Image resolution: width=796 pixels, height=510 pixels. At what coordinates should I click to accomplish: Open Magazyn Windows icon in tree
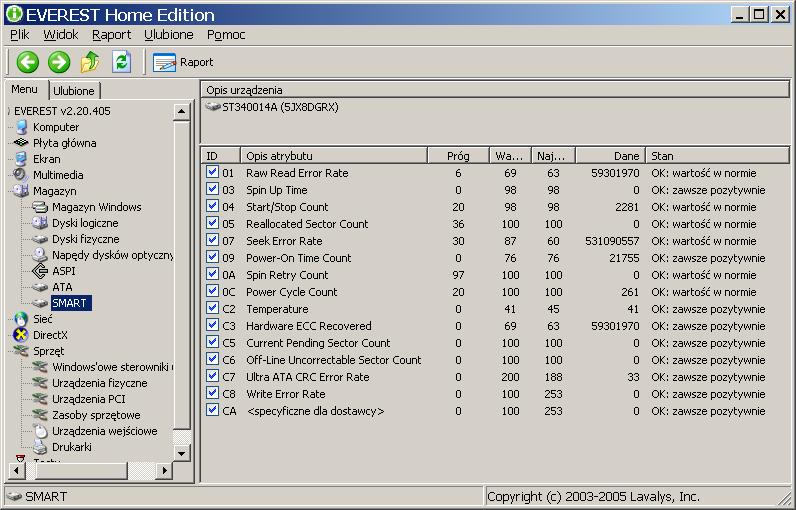40,207
